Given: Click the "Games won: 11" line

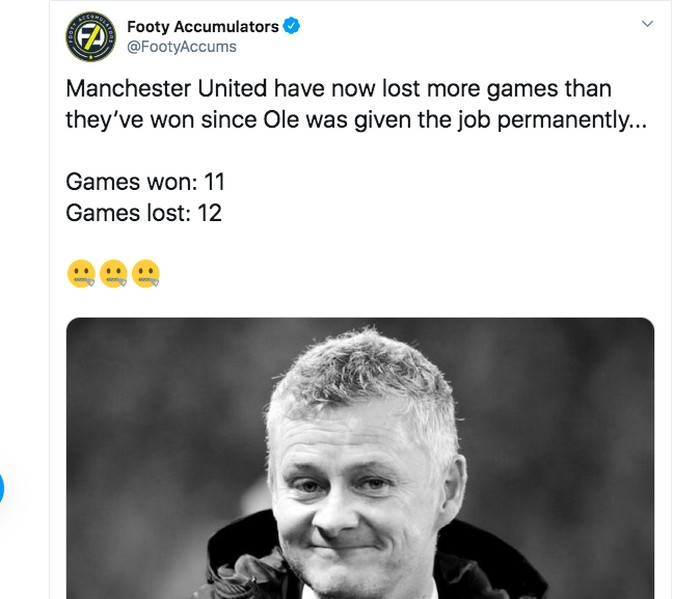Looking at the screenshot, I should tap(145, 182).
